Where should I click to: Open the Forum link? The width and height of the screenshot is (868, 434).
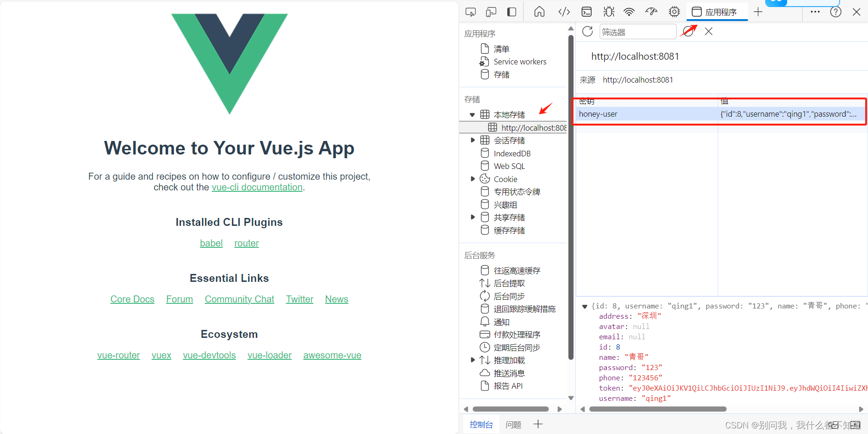179,299
